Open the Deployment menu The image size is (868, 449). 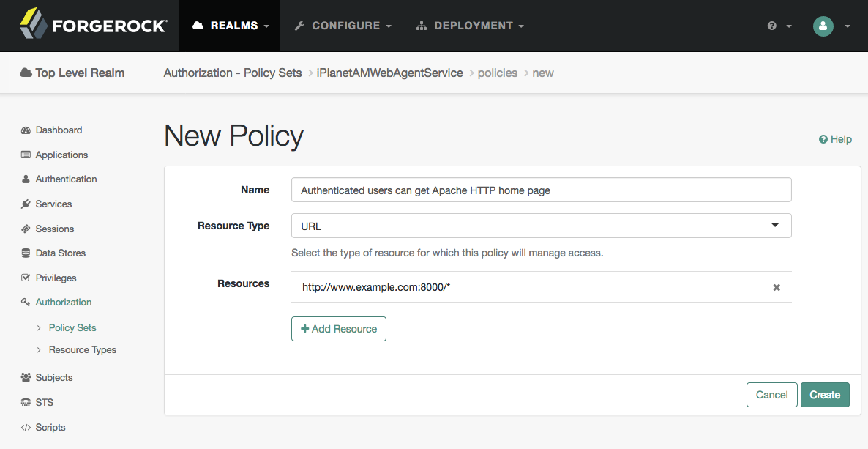[470, 26]
